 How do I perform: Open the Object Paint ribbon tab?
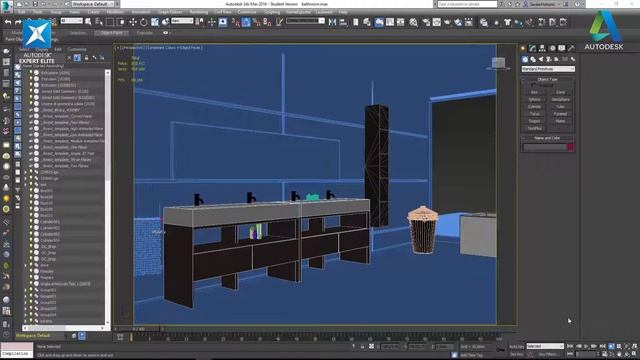[111, 33]
